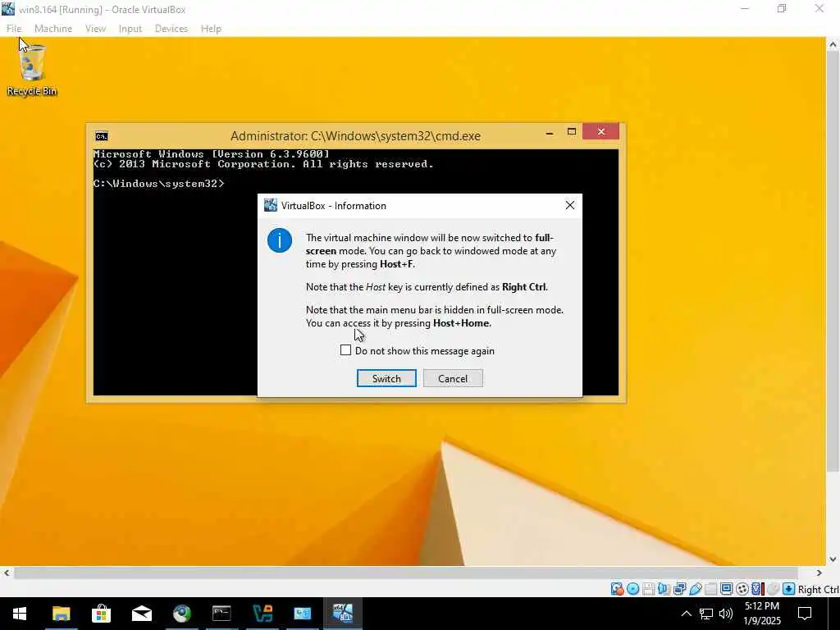This screenshot has width=840, height=630.
Task: Open the notification center icon
Action: pyautogui.click(x=805, y=614)
